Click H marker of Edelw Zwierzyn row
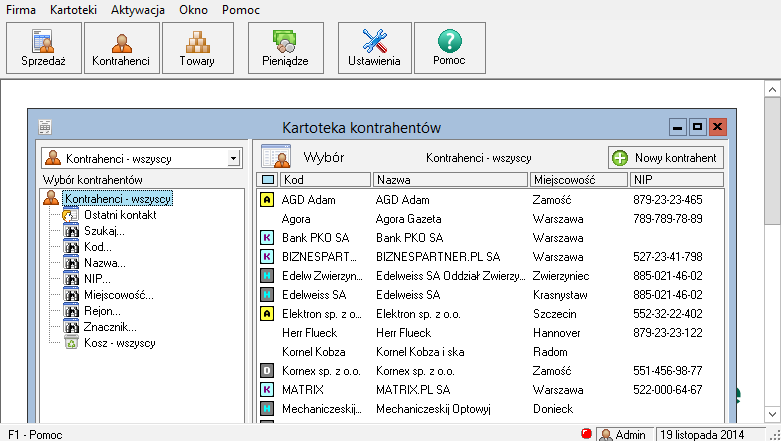781x441 pixels. [267, 276]
